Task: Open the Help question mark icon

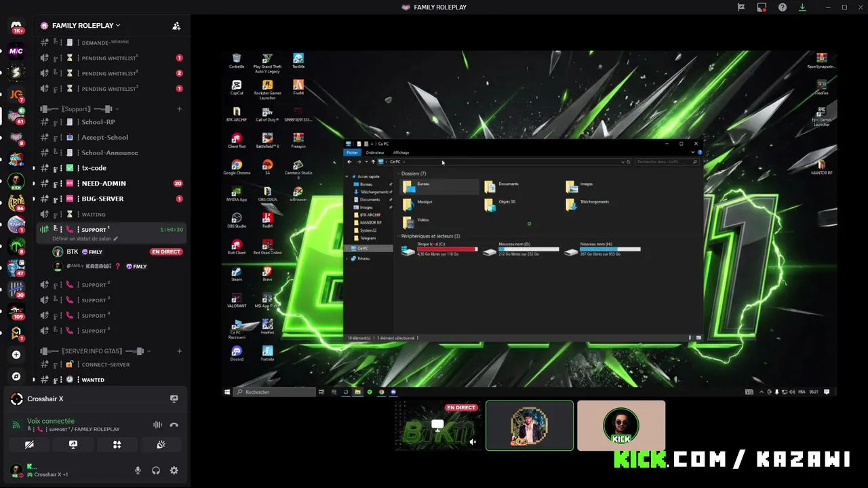Action: [x=783, y=7]
